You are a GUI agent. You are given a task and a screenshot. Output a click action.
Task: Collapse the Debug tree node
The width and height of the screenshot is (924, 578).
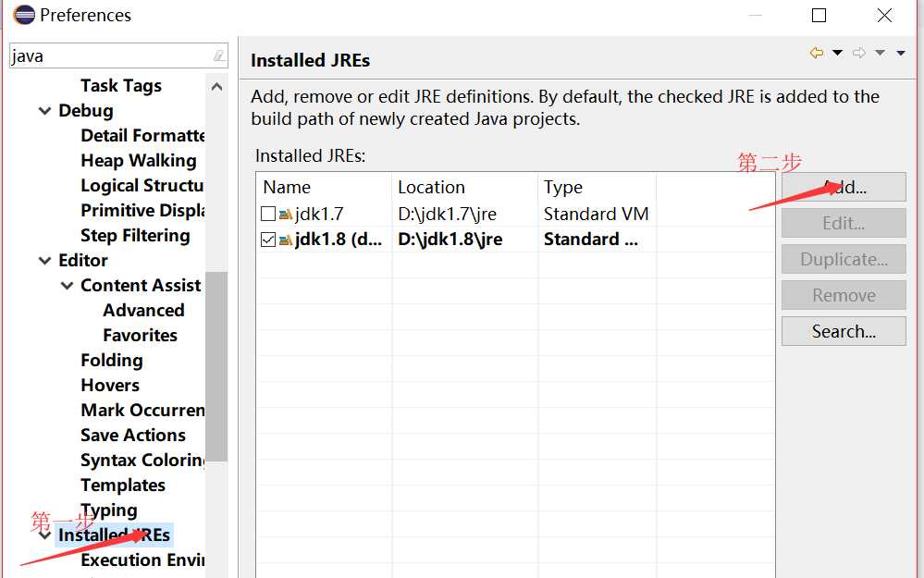click(44, 111)
